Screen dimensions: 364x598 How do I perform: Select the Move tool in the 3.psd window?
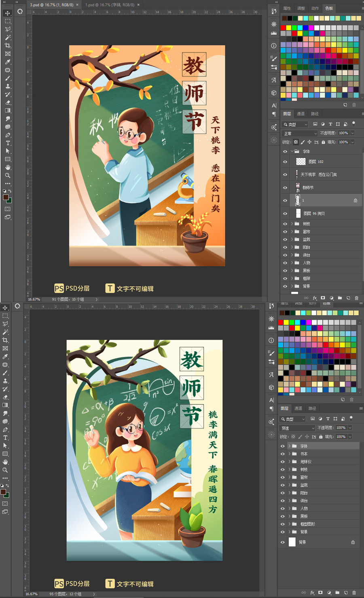pyautogui.click(x=8, y=13)
